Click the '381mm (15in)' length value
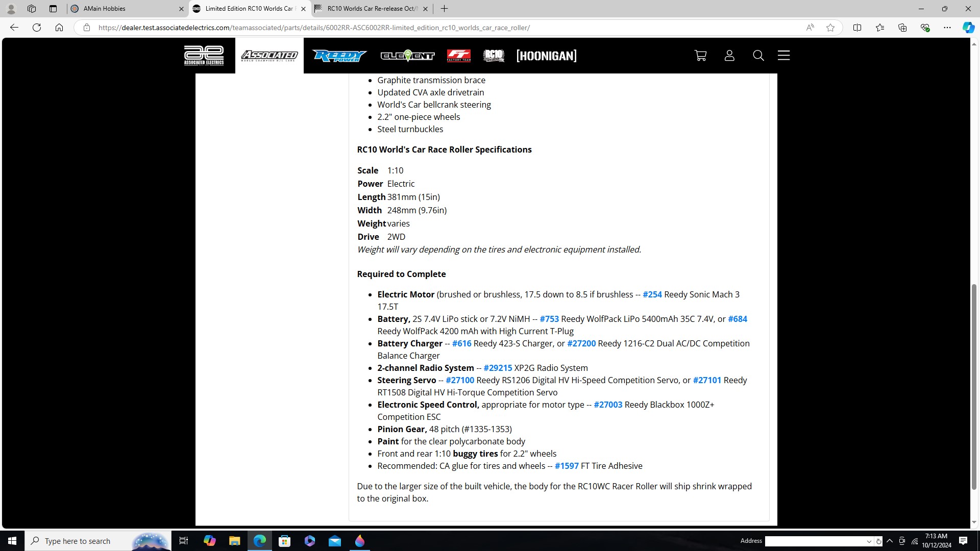Viewport: 980px width, 551px height. tap(413, 197)
